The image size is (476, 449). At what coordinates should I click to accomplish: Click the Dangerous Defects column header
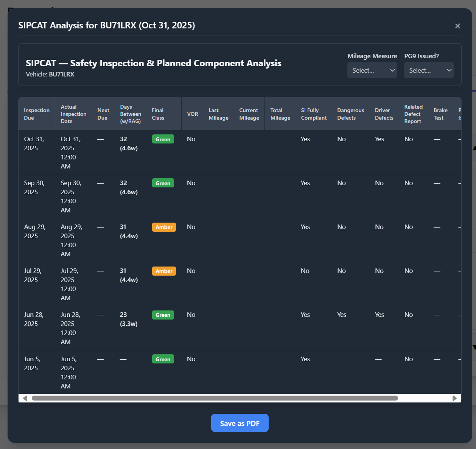(x=350, y=114)
